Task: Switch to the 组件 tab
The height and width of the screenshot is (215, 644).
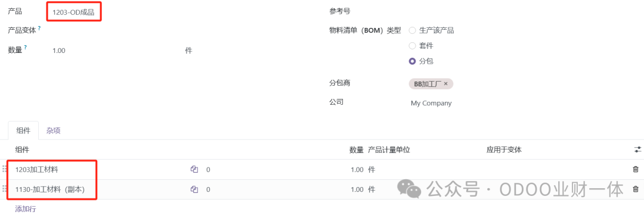Action: [x=23, y=131]
